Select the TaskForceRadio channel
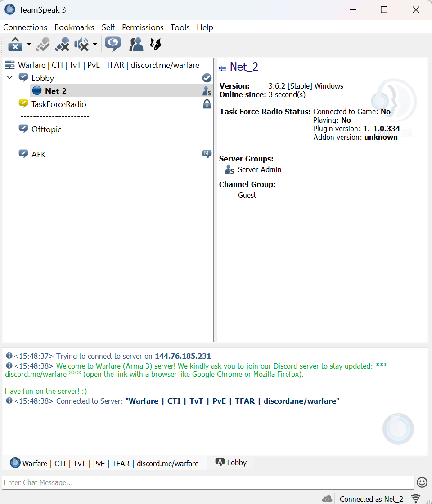432x504 pixels. point(58,104)
